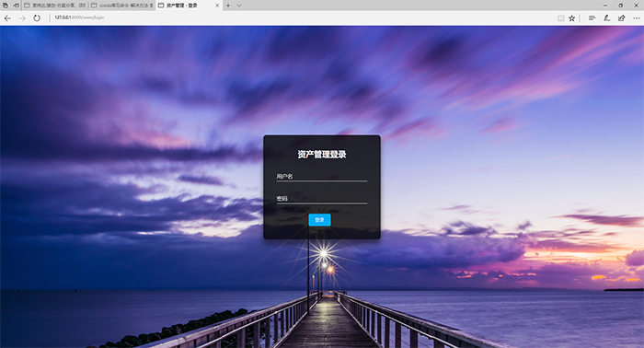
Task: Focus the 密码 input field
Action: [322, 199]
